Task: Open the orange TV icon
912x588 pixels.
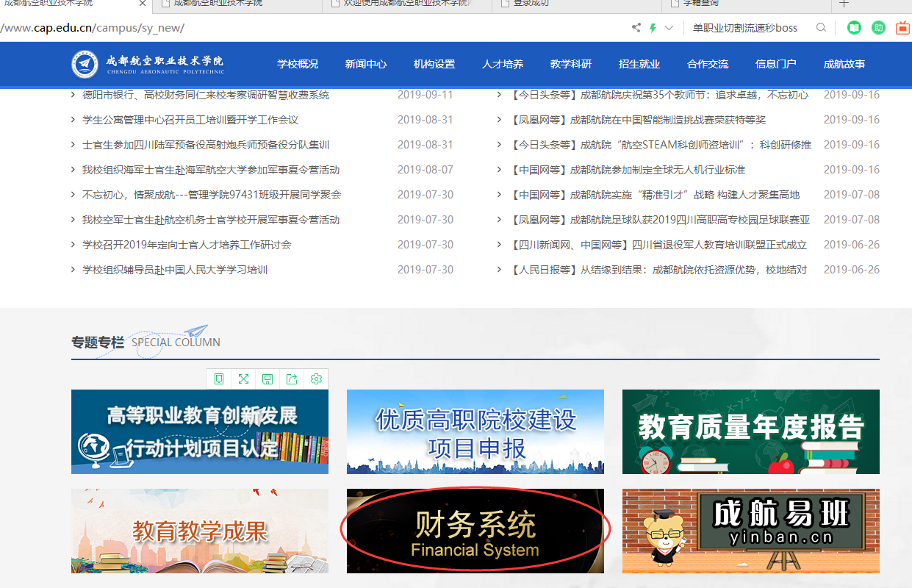Action: click(x=902, y=28)
